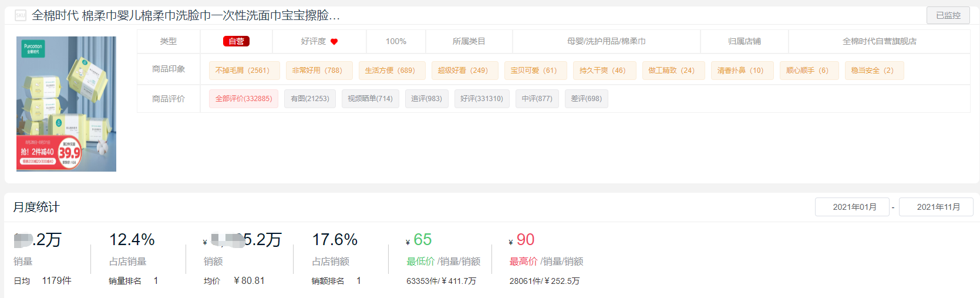The height and width of the screenshot is (298, 980).
Task: Switch to 有图(21253) reviews tab
Action: pos(310,99)
